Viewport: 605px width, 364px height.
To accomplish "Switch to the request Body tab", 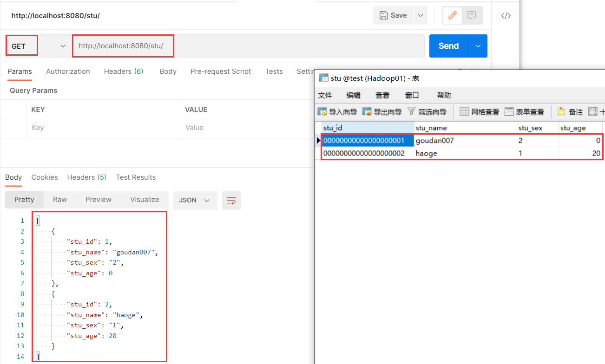I will 168,71.
